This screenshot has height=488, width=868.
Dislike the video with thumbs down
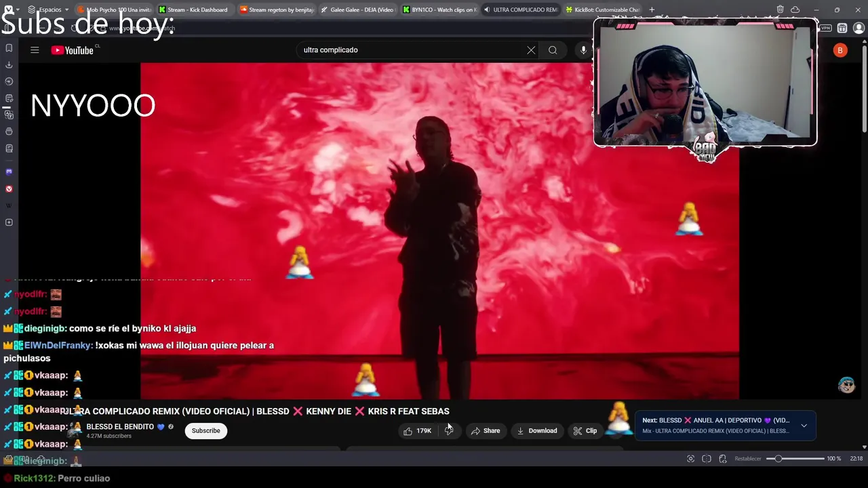click(449, 431)
